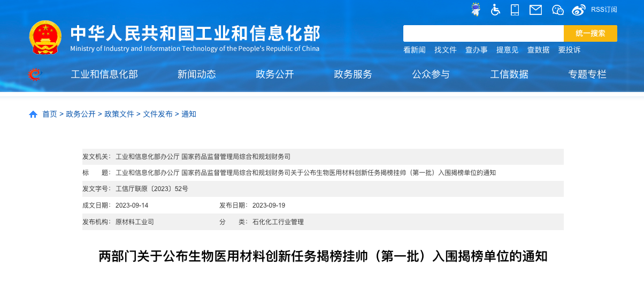Screen dimensions: 644x282
Task: Click the 找文件 quick link
Action: pos(446,50)
